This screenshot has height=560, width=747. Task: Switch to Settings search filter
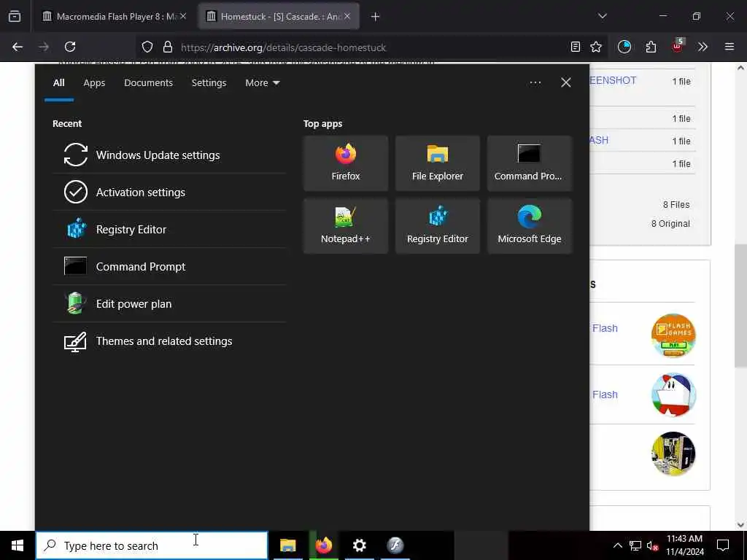coord(209,83)
